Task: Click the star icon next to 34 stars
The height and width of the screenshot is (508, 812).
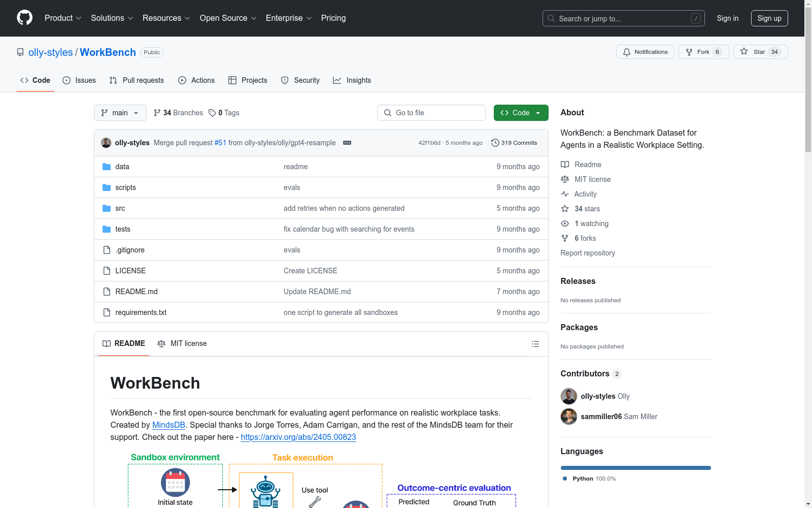Action: pyautogui.click(x=565, y=209)
